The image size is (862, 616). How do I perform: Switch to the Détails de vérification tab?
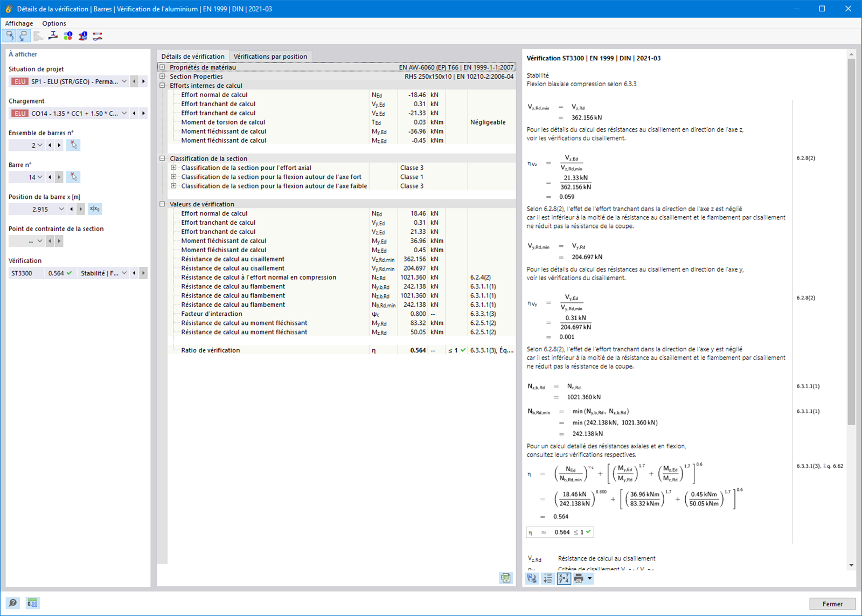click(x=193, y=56)
